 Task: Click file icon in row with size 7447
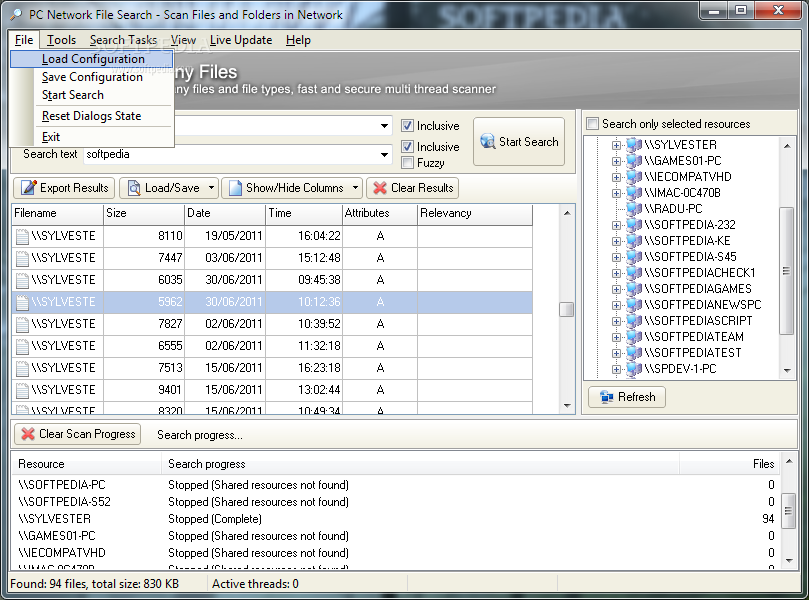pyautogui.click(x=22, y=258)
